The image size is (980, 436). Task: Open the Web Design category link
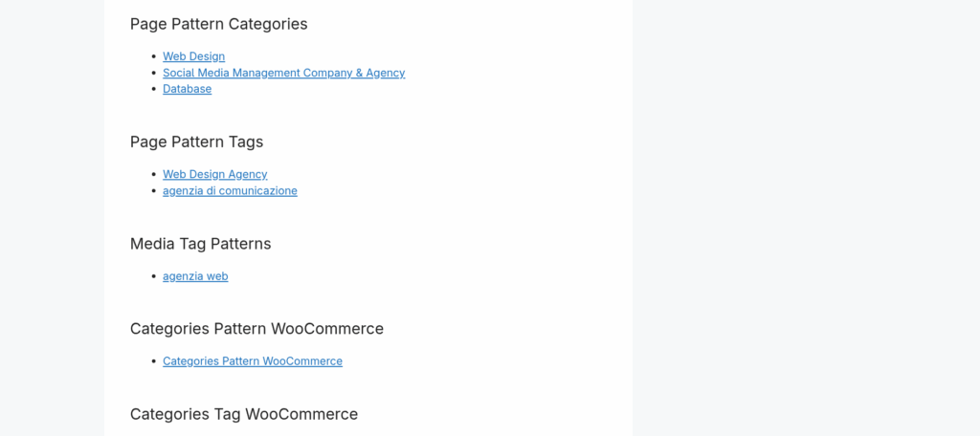(193, 56)
